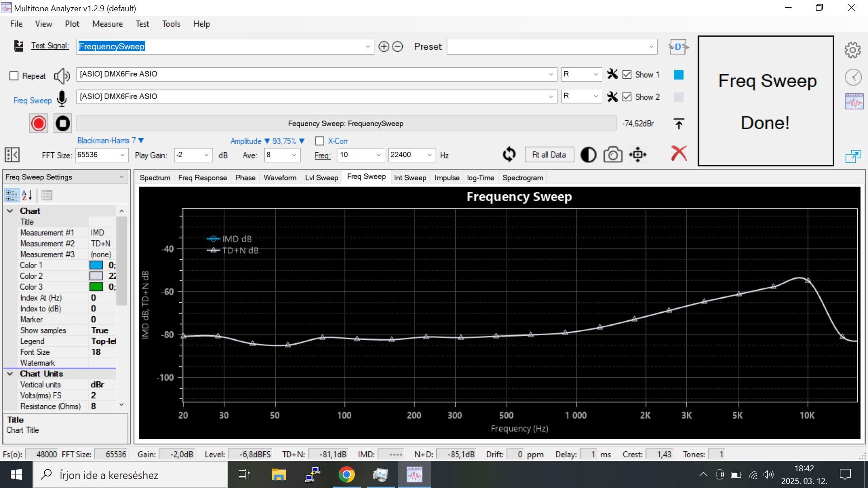868x488 pixels.
Task: Open Chrome from the Windows taskbar
Action: [346, 475]
